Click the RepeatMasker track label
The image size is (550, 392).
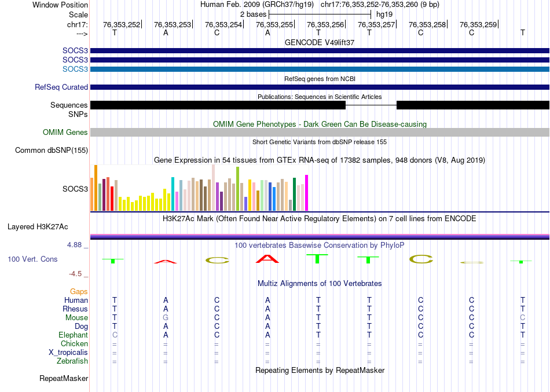tap(64, 379)
